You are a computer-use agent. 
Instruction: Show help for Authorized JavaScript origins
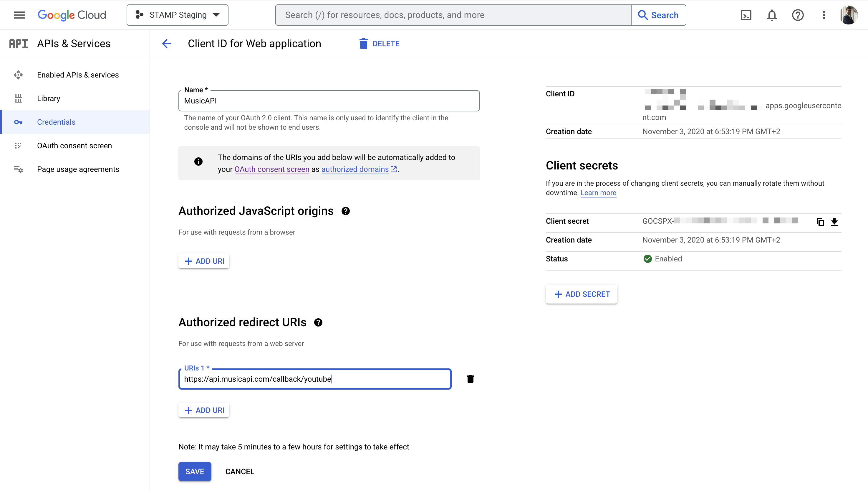tap(345, 211)
